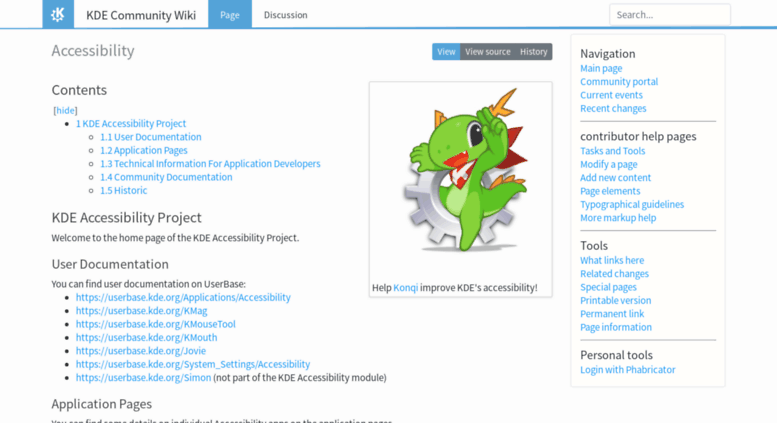Open the Special pages link
777x423 pixels.
(x=608, y=287)
